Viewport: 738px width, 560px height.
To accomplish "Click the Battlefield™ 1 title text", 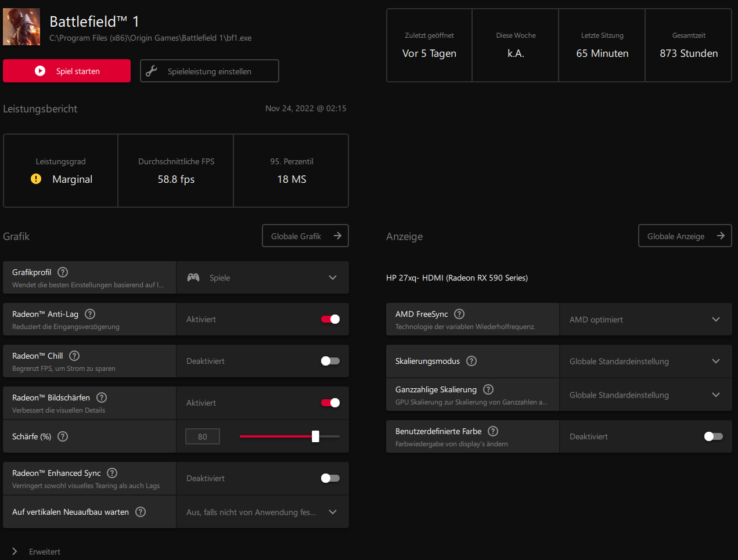I will (94, 21).
